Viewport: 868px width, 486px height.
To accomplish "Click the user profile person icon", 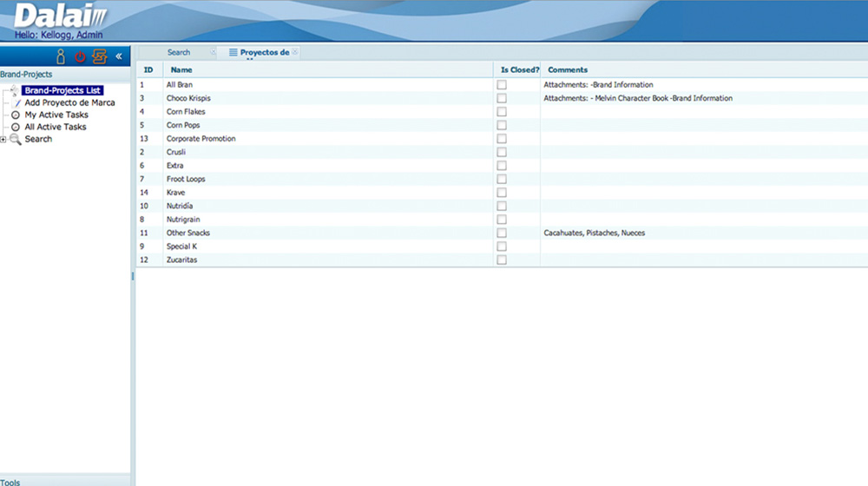I will 61,56.
